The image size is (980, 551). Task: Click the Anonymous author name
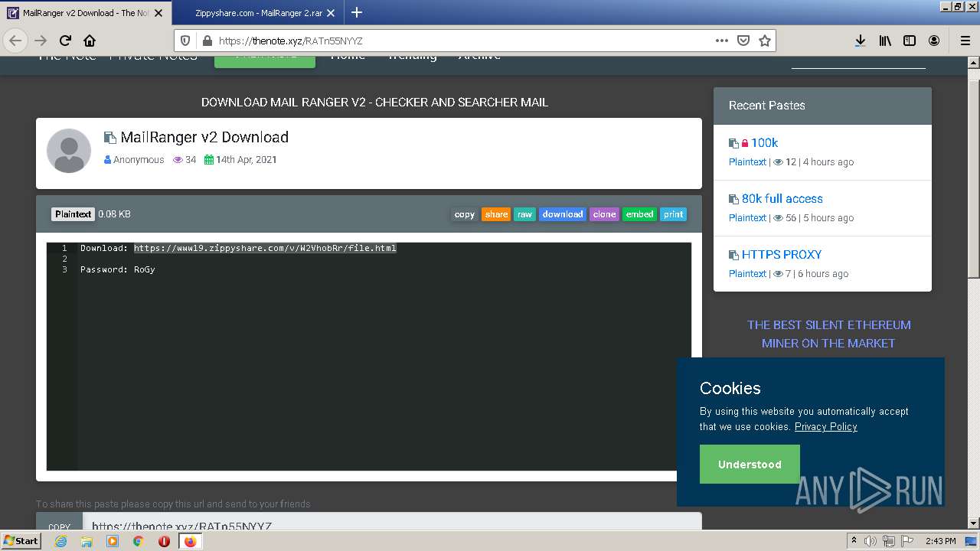(x=139, y=160)
